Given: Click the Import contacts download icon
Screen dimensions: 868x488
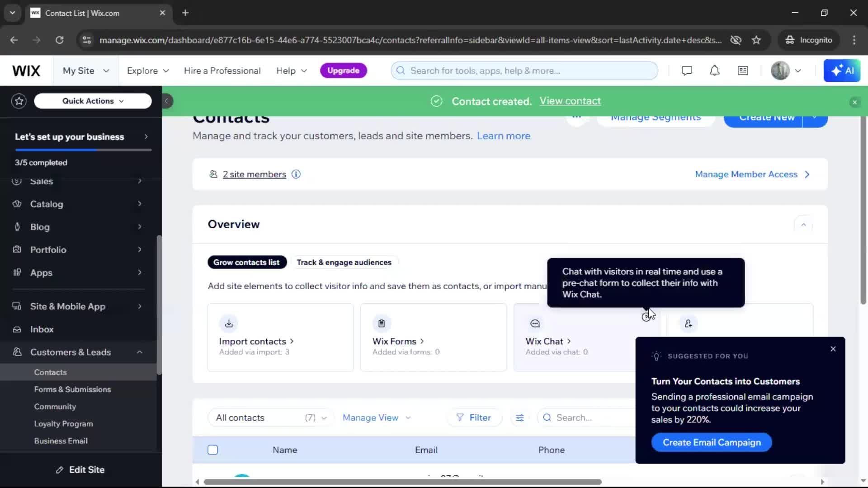Looking at the screenshot, I should click(x=229, y=324).
